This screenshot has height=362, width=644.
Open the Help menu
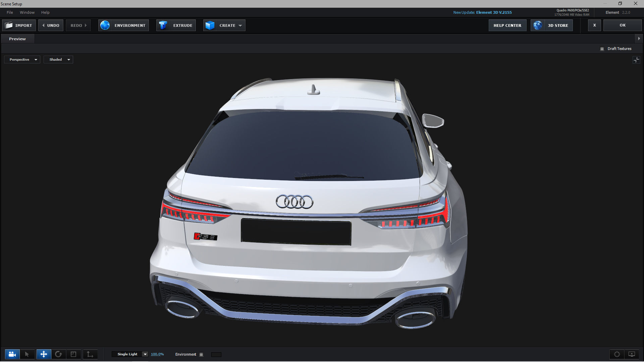(45, 12)
